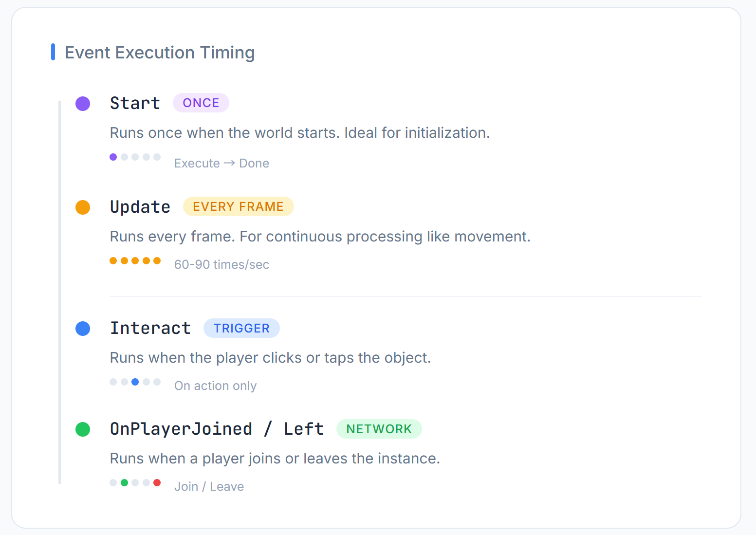
Task: Toggle the ONCE badge on Start
Action: coord(201,103)
